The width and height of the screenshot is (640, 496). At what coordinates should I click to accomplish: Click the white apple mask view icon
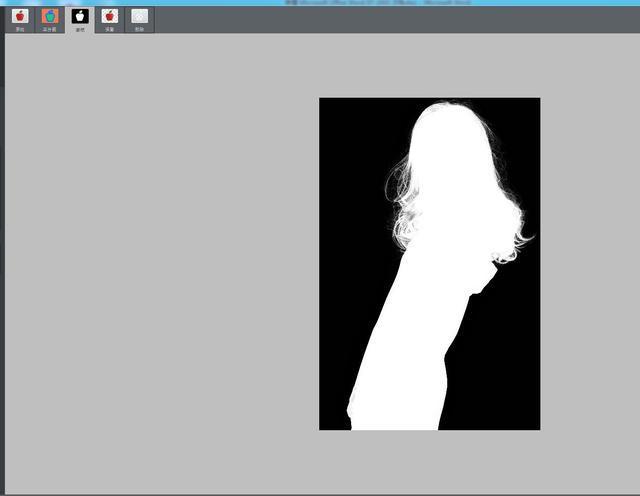(80, 16)
